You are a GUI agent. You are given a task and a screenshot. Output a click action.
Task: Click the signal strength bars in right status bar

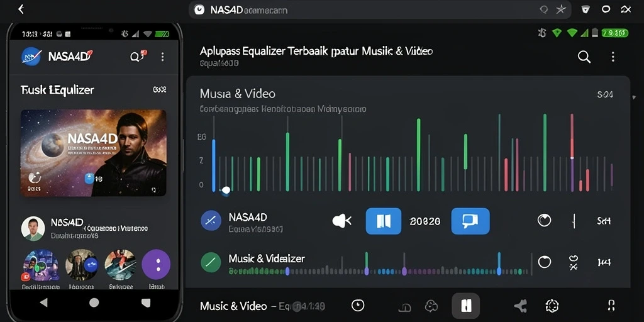(584, 33)
